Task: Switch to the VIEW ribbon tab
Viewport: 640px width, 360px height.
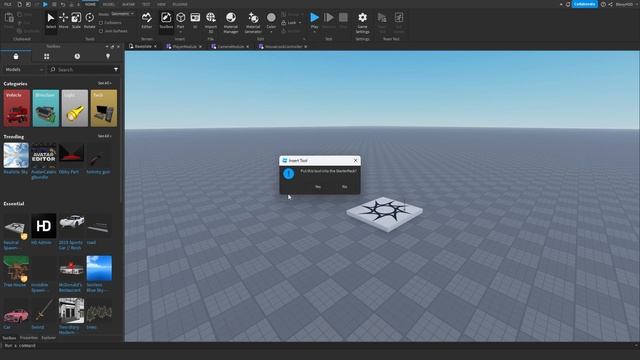Action: (x=161, y=4)
